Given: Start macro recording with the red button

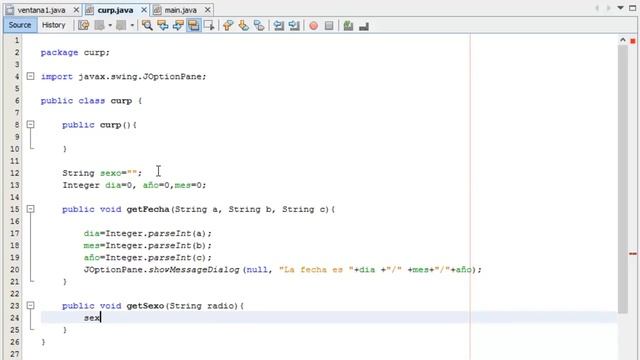Looking at the screenshot, I should (x=313, y=26).
